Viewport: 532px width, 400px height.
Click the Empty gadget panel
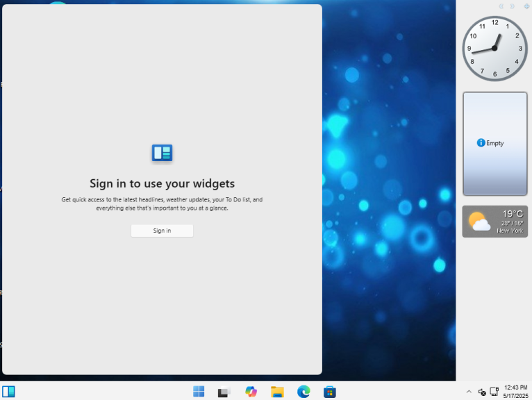pos(495,144)
